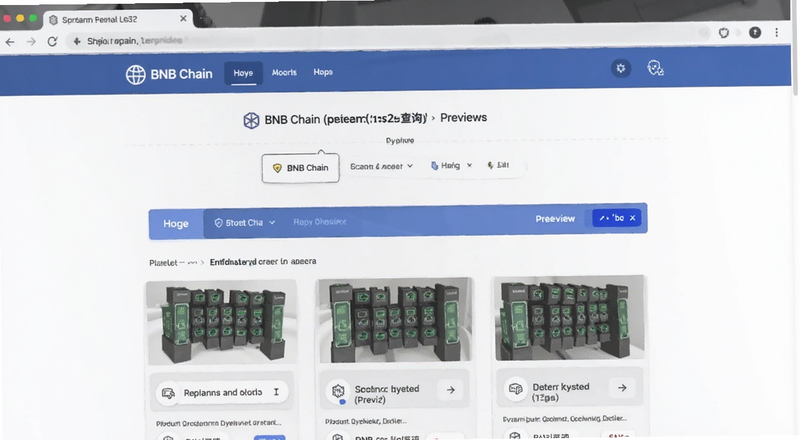800x440 pixels.
Task: Click the Dyphre label text
Action: (x=400, y=140)
